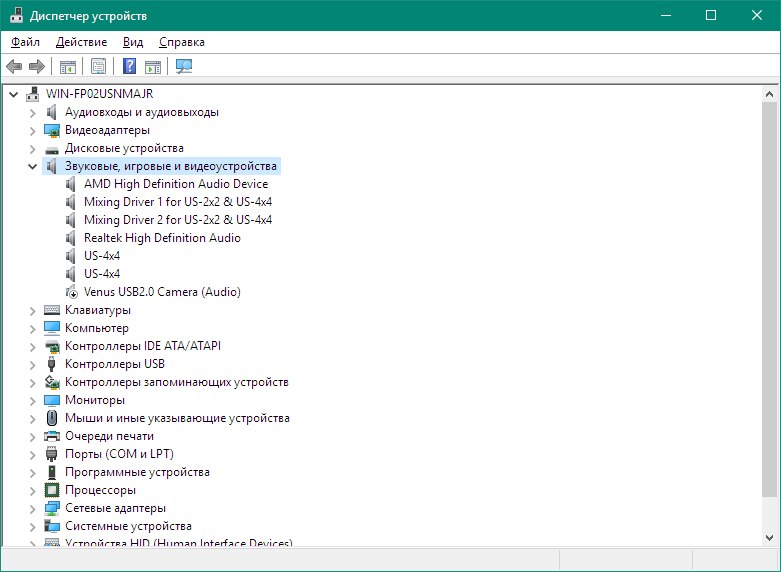Open the Действие menu
The width and height of the screenshot is (781, 572).
(81, 42)
